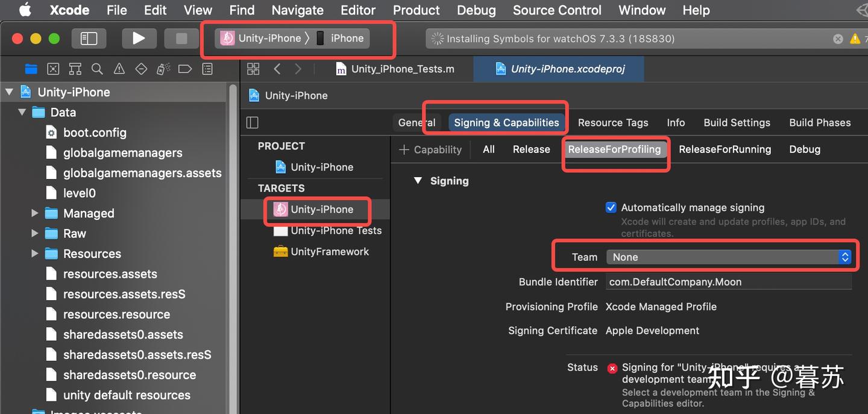Screen dimensions: 868x414
Task: Open the Report navigator list icon
Action: [x=207, y=69]
